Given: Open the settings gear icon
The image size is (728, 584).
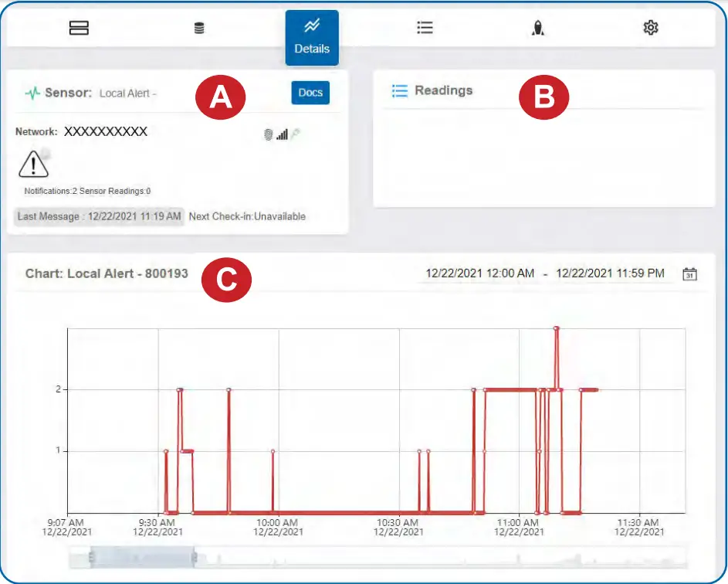Looking at the screenshot, I should click(x=651, y=27).
